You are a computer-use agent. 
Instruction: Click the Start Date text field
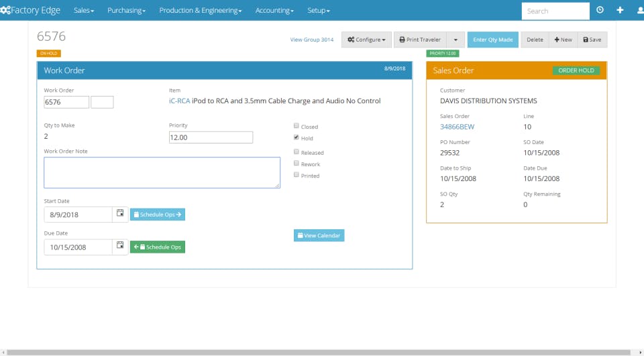78,215
